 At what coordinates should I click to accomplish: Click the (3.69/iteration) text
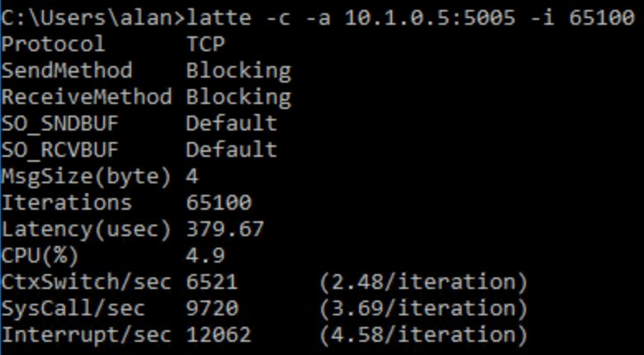coord(423,308)
